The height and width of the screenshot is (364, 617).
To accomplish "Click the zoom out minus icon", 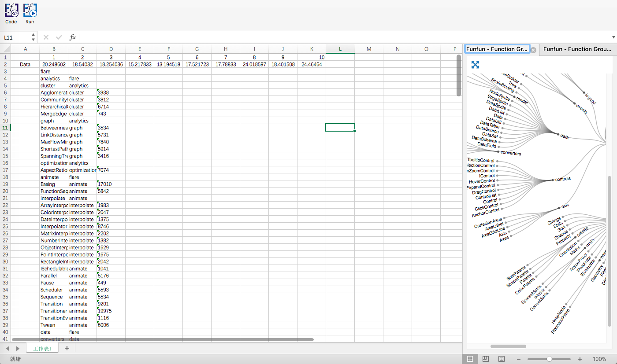I will (x=519, y=359).
